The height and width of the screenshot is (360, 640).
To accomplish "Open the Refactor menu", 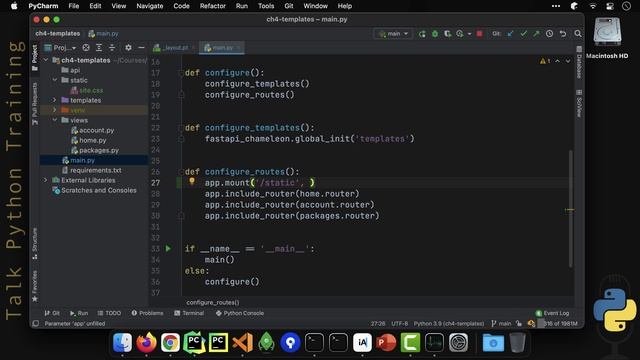I will [212, 6].
